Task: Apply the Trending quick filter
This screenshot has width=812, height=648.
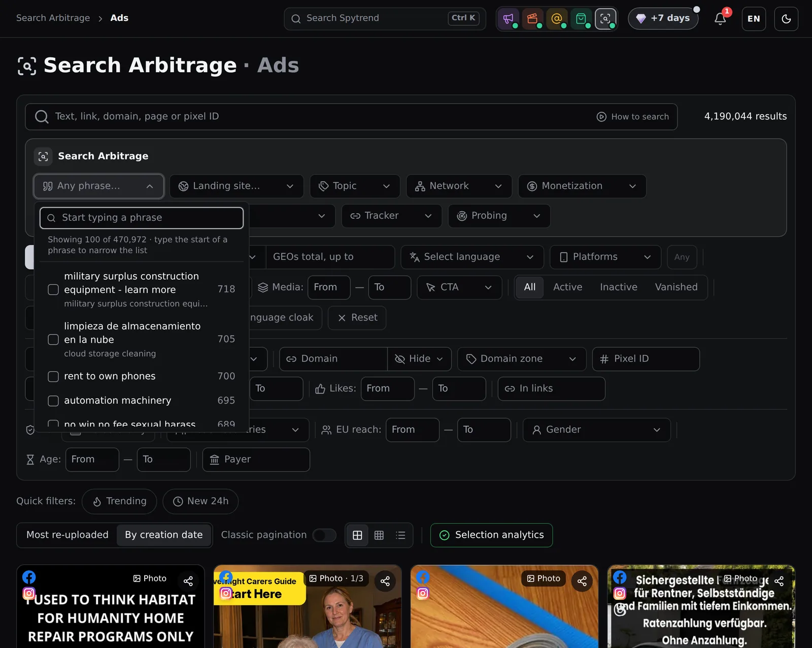Action: click(119, 502)
